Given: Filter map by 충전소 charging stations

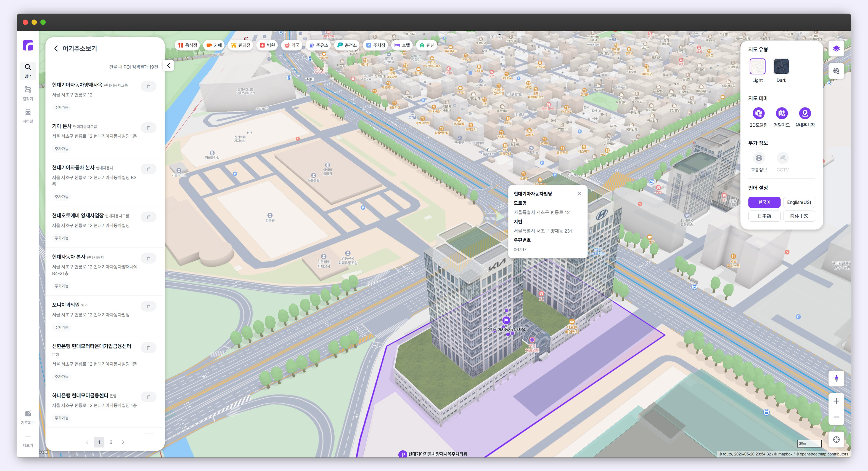Looking at the screenshot, I should 347,45.
